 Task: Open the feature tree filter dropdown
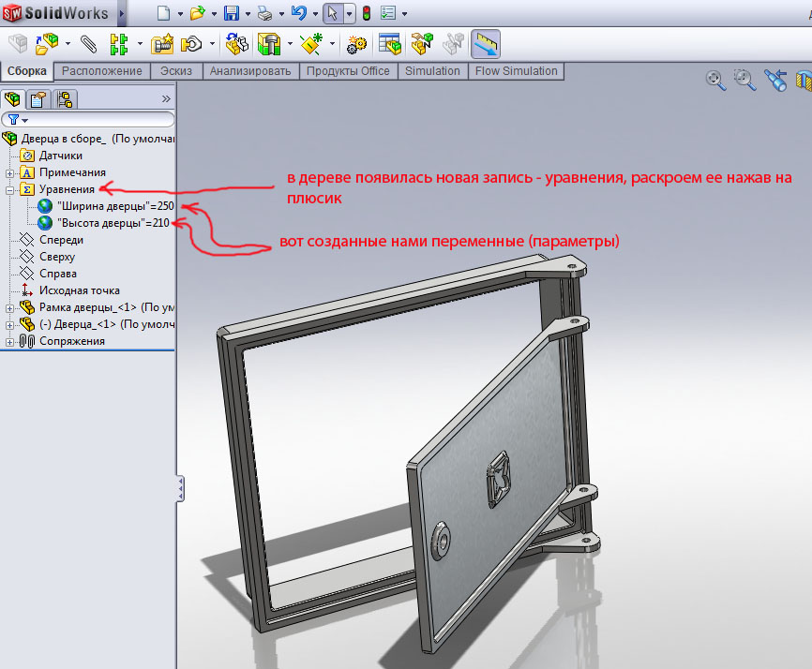[x=18, y=120]
